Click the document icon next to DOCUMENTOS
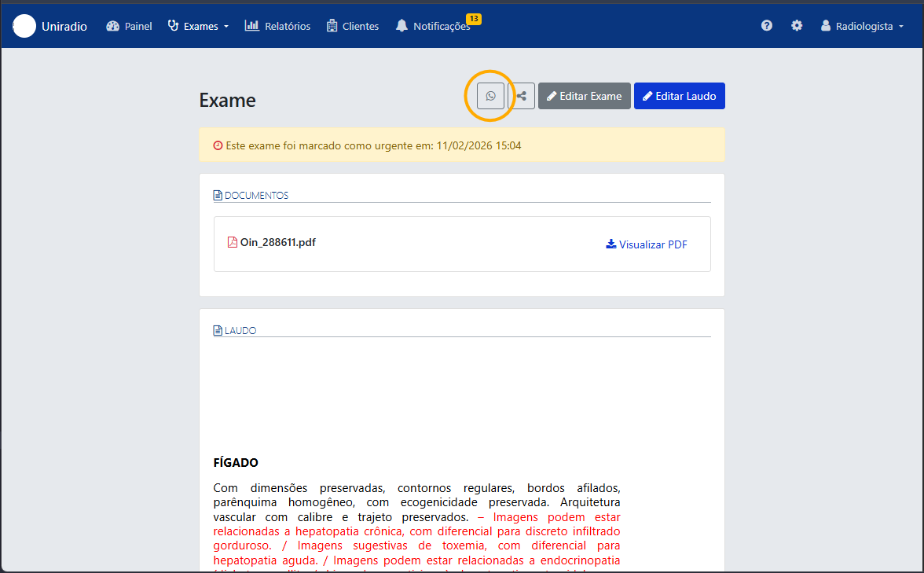Image resolution: width=924 pixels, height=573 pixels. 218,195
